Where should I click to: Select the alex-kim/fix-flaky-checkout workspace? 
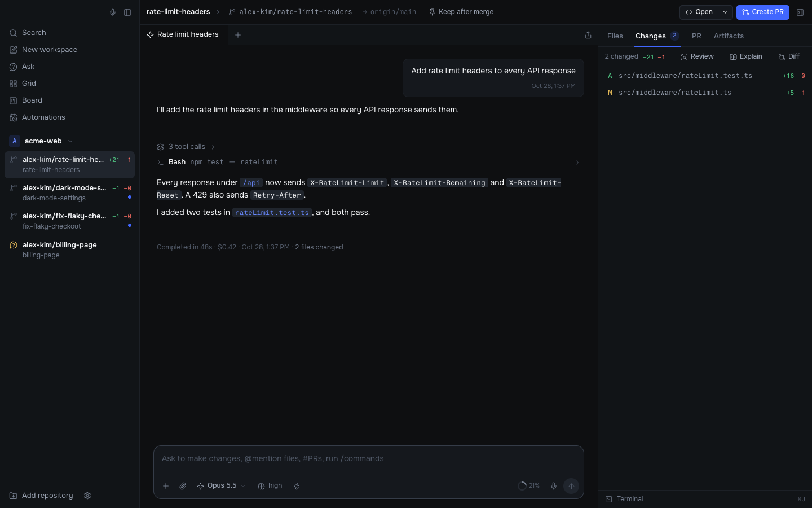pos(69,221)
